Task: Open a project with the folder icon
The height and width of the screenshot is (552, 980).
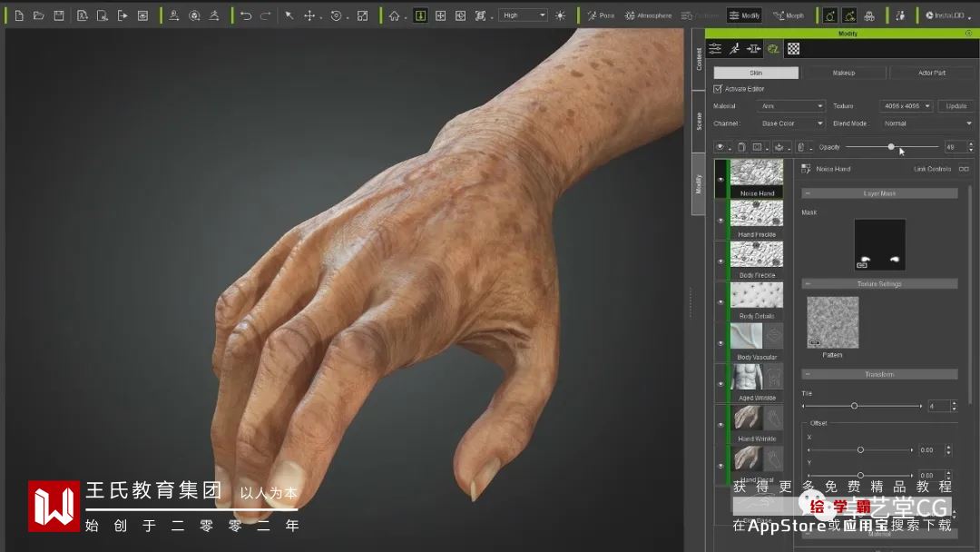Action: coord(39,15)
